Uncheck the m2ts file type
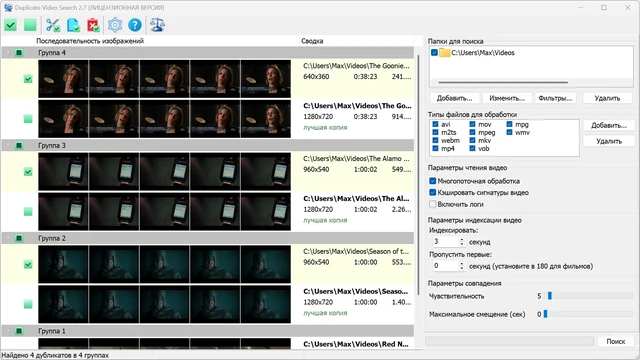Screen dimensions: 640x360 pyautogui.click(x=435, y=132)
